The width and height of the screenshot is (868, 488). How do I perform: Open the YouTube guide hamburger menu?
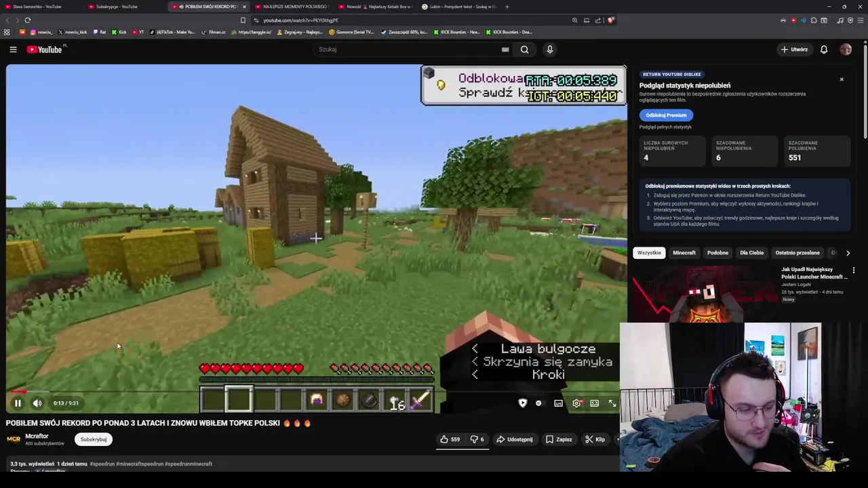point(13,49)
